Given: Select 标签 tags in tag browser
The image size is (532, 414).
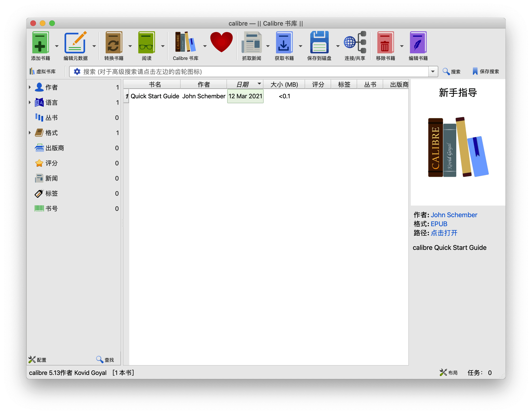Looking at the screenshot, I should [74, 193].
